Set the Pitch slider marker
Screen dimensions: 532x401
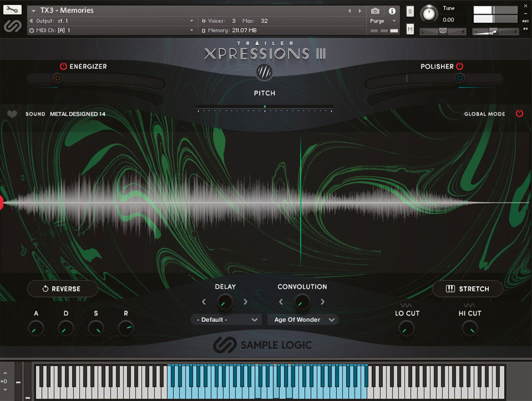pyautogui.click(x=265, y=106)
